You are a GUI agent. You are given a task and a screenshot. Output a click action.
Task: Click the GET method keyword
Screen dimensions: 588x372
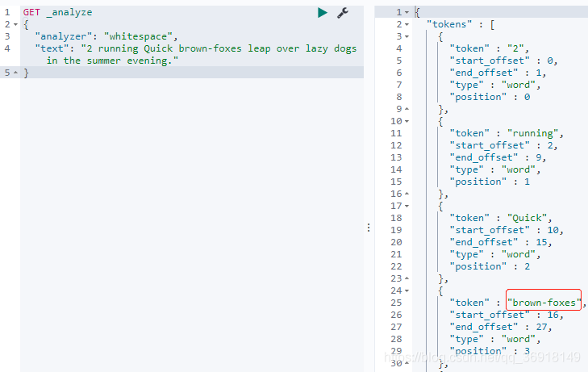(31, 12)
